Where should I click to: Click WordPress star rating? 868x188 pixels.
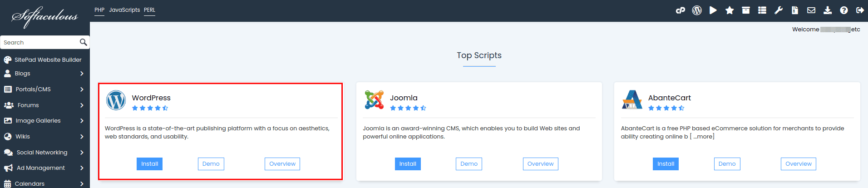[150, 108]
